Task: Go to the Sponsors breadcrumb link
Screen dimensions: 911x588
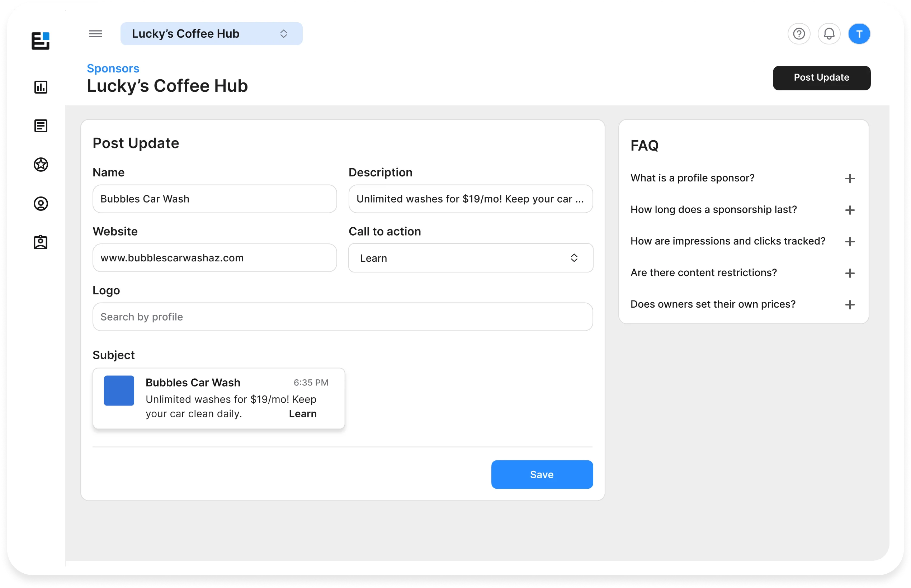Action: (x=113, y=68)
